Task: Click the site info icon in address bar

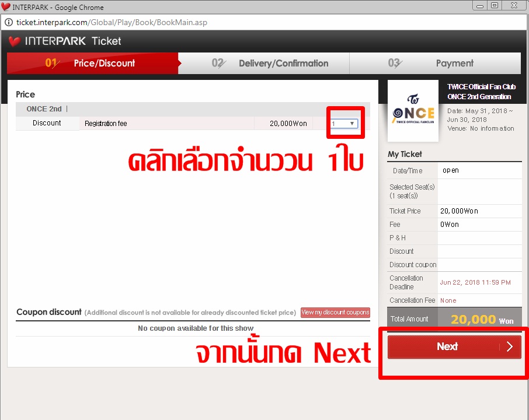Action: point(9,22)
